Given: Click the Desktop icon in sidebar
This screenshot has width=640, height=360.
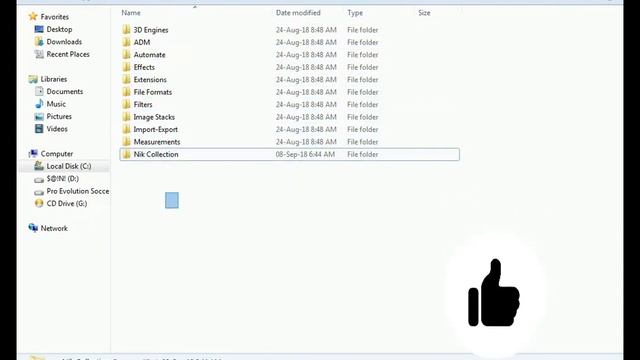Looking at the screenshot, I should (39, 29).
